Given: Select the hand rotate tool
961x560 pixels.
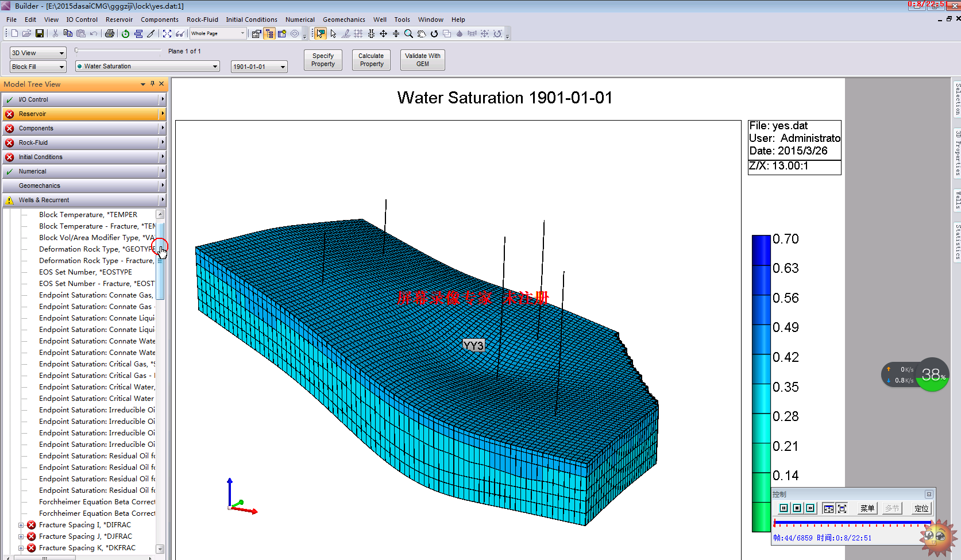Looking at the screenshot, I should pos(421,33).
